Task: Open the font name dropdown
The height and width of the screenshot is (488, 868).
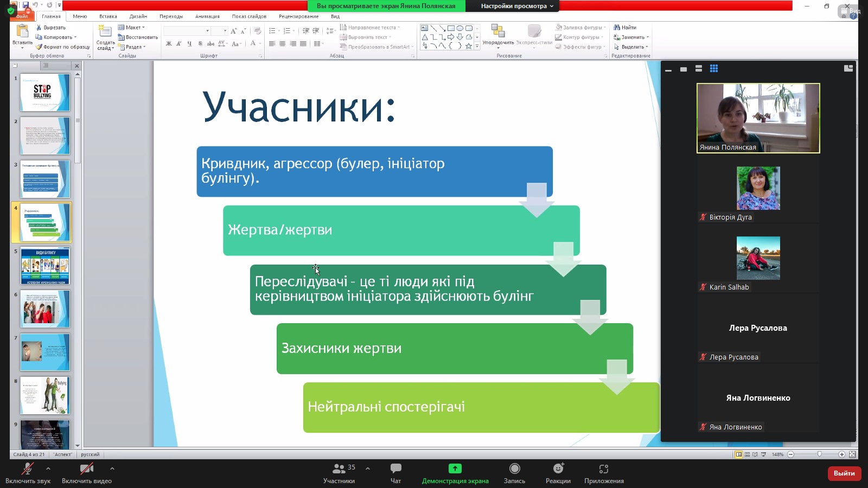Action: coord(207,31)
